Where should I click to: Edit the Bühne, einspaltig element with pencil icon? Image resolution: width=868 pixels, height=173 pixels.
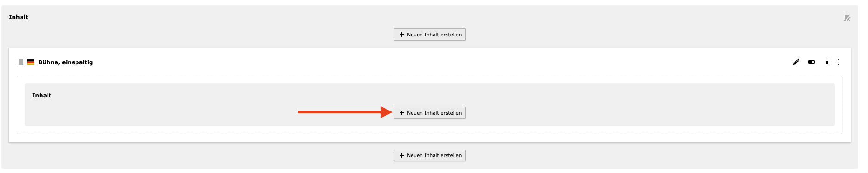(796, 62)
